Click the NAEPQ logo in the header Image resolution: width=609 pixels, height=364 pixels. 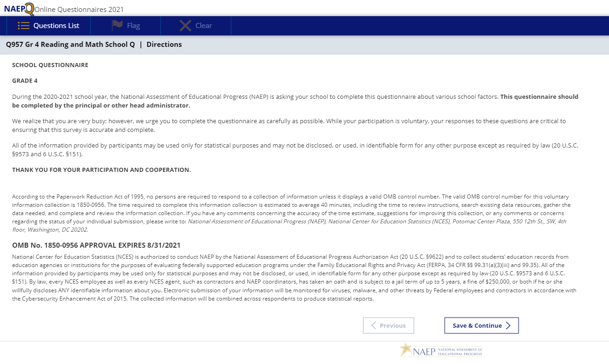click(x=19, y=9)
